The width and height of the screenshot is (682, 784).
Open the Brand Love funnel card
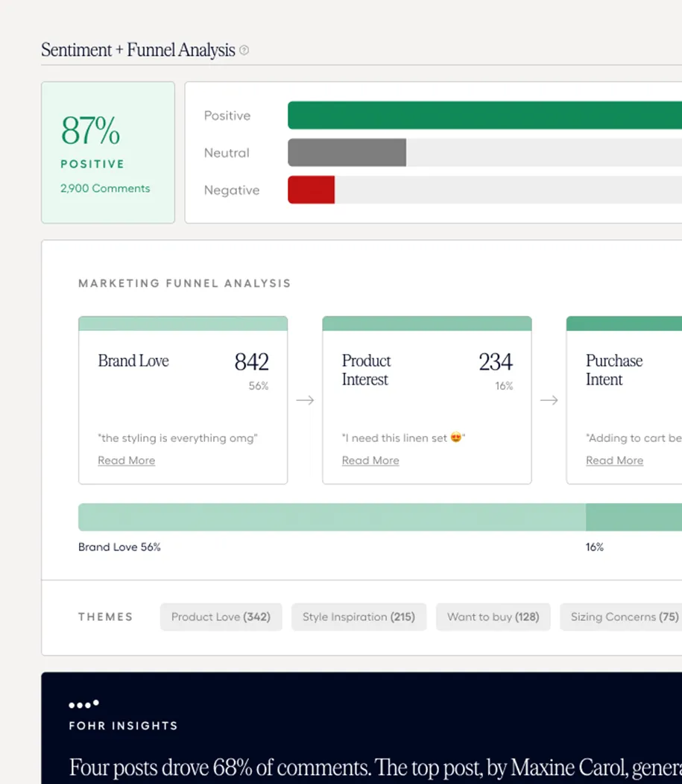(183, 400)
